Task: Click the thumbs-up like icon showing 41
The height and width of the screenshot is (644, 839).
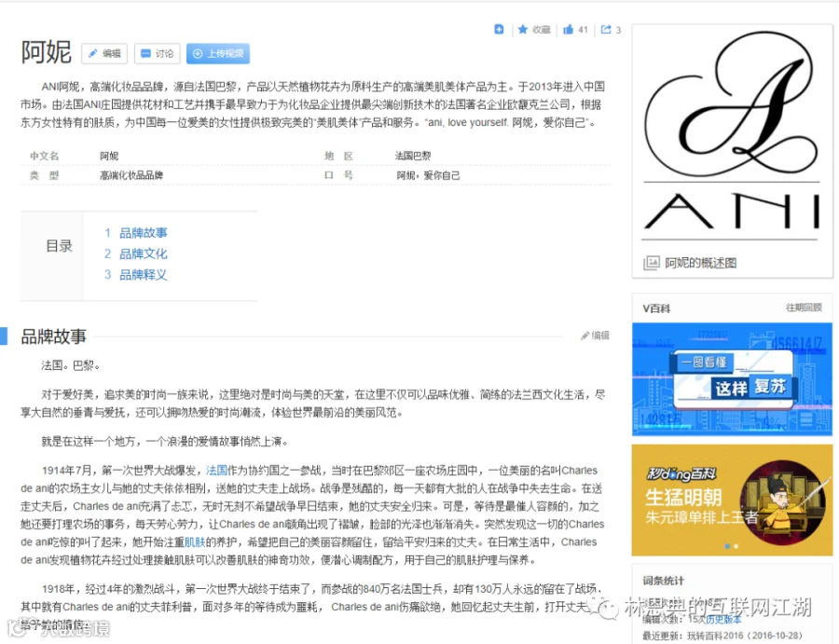Action: tap(569, 30)
